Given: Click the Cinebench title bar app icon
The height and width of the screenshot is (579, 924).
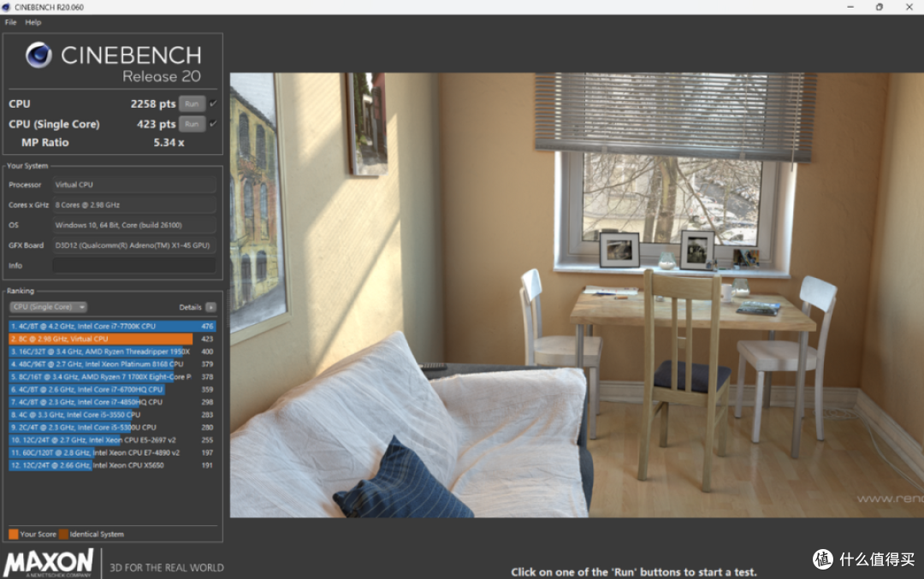Looking at the screenshot, I should [x=6, y=7].
